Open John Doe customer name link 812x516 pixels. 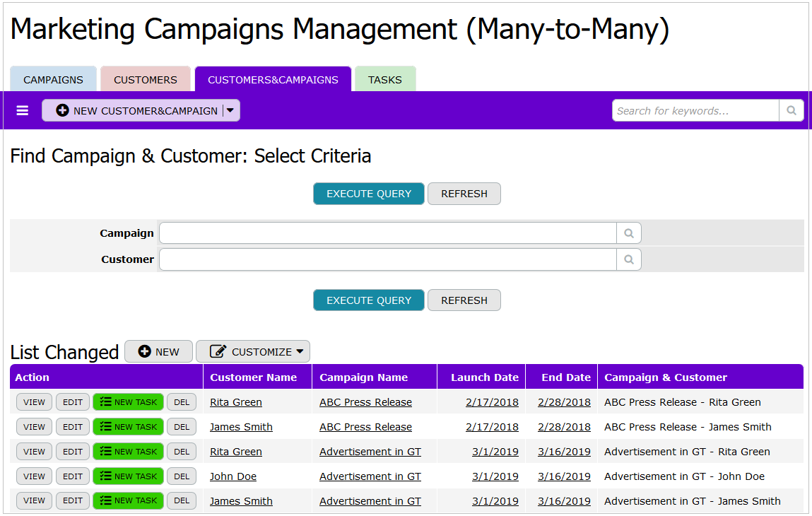tap(233, 476)
